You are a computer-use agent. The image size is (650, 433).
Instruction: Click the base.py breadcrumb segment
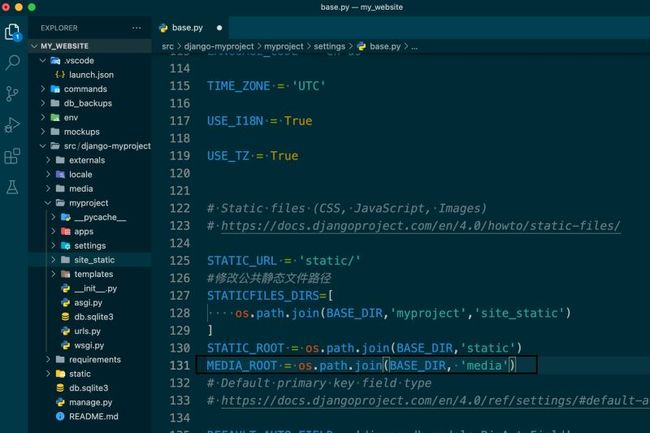(385, 46)
